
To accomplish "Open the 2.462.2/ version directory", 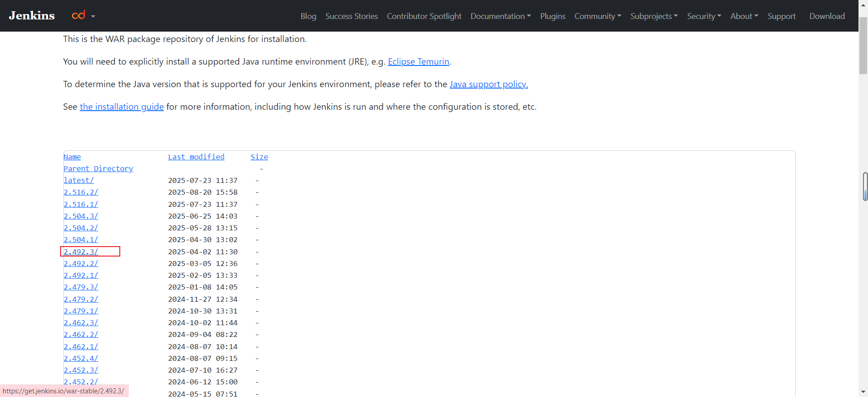I will pyautogui.click(x=81, y=334).
